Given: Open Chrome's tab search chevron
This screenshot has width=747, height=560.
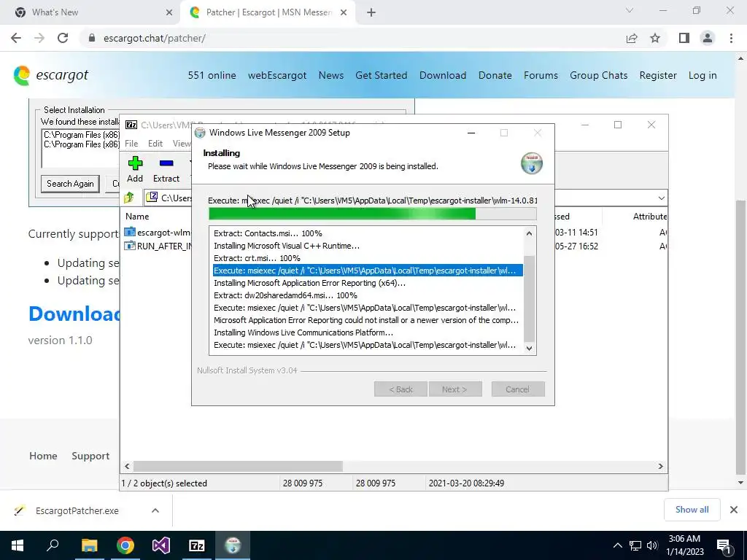Looking at the screenshot, I should (630, 10).
